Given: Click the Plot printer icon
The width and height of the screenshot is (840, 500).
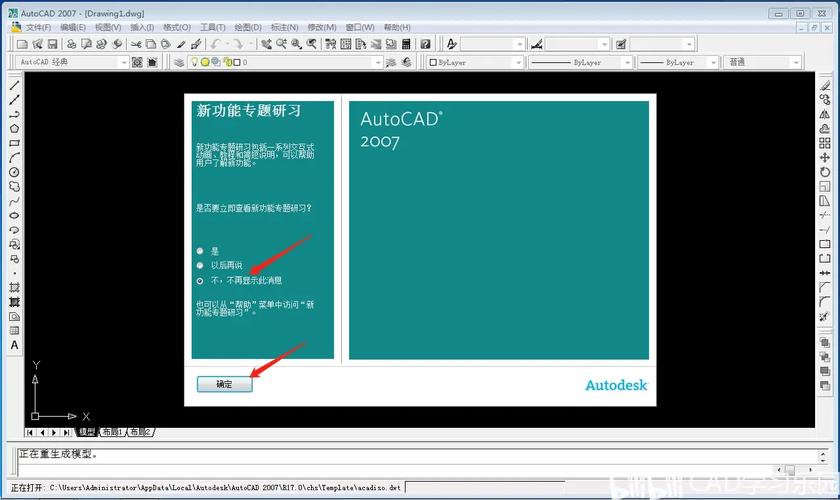Looking at the screenshot, I should click(x=71, y=44).
